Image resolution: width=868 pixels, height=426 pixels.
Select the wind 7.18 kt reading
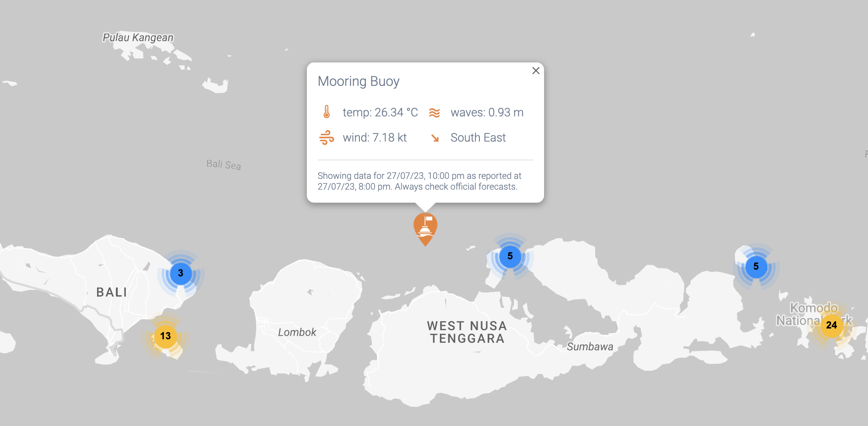[x=375, y=138]
